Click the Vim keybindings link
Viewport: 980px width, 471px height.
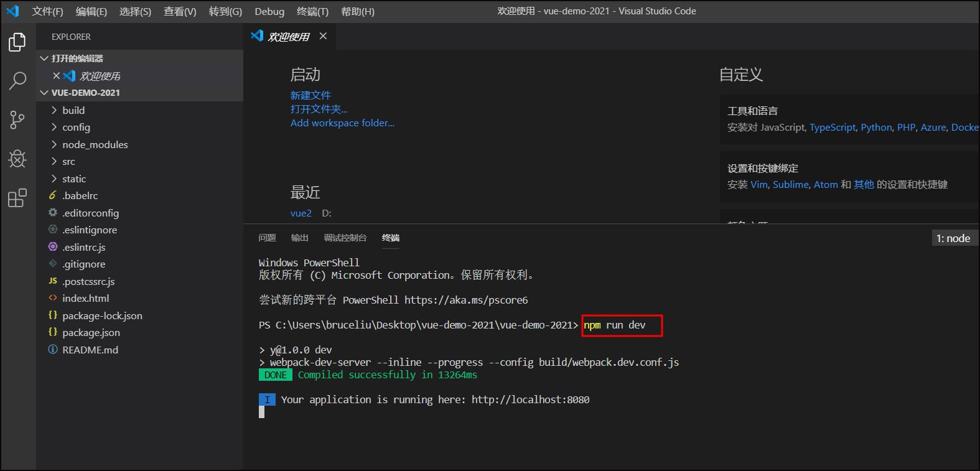(759, 184)
